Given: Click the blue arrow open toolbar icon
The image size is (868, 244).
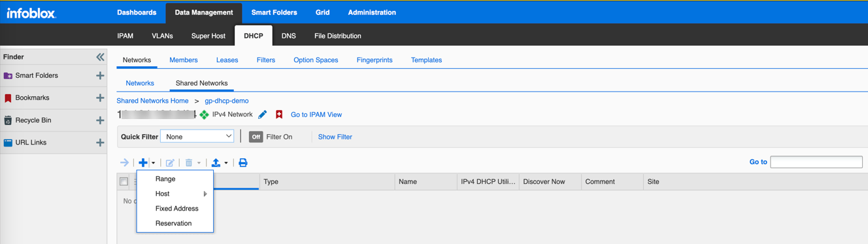Looking at the screenshot, I should click(x=124, y=163).
